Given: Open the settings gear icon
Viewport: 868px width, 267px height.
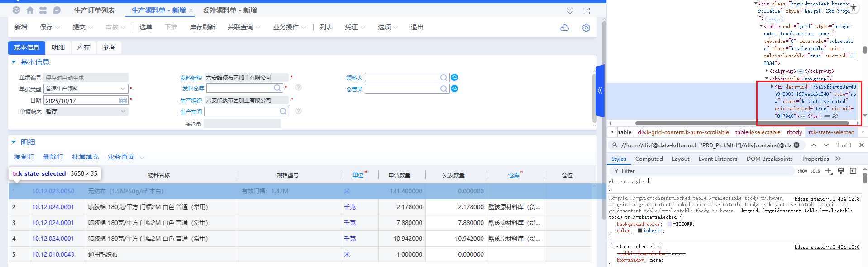Looking at the screenshot, I should click(586, 28).
